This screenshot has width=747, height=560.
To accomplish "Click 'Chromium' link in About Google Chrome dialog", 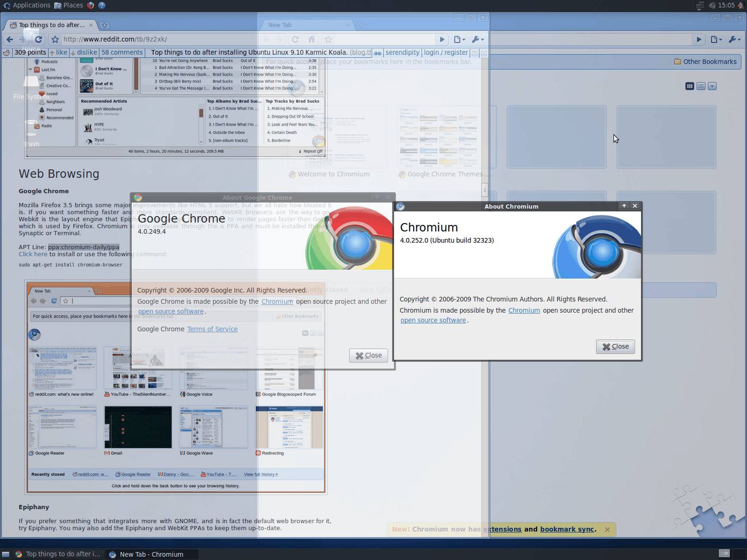I will tap(277, 301).
